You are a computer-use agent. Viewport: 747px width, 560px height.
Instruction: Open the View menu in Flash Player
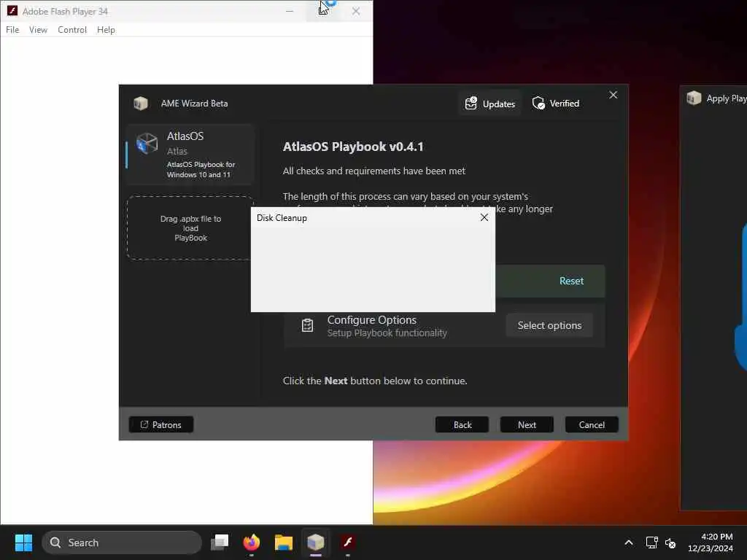pos(38,29)
